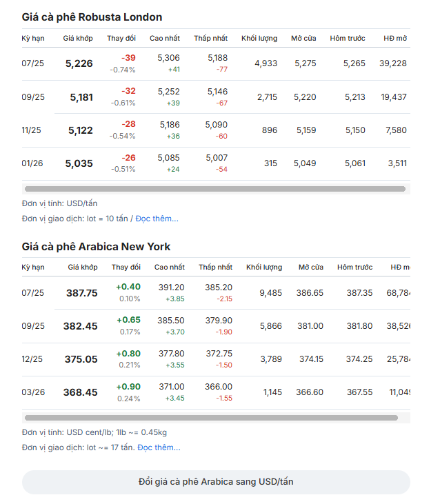Click the Arabica change value +0.40
The width and height of the screenshot is (440, 504).
click(x=128, y=287)
